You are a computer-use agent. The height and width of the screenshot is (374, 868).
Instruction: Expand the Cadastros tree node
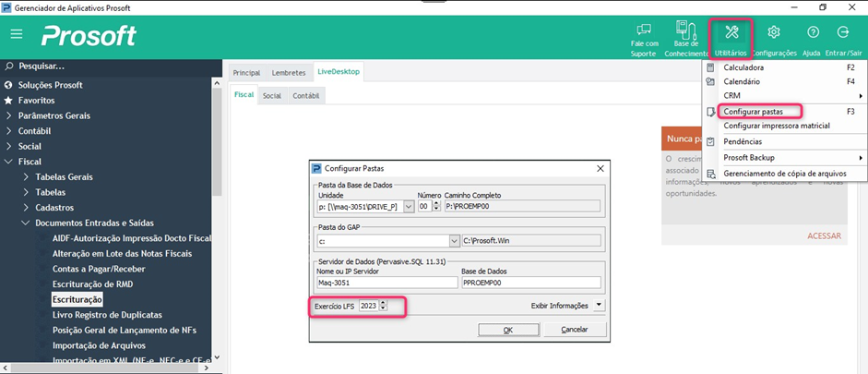click(26, 208)
